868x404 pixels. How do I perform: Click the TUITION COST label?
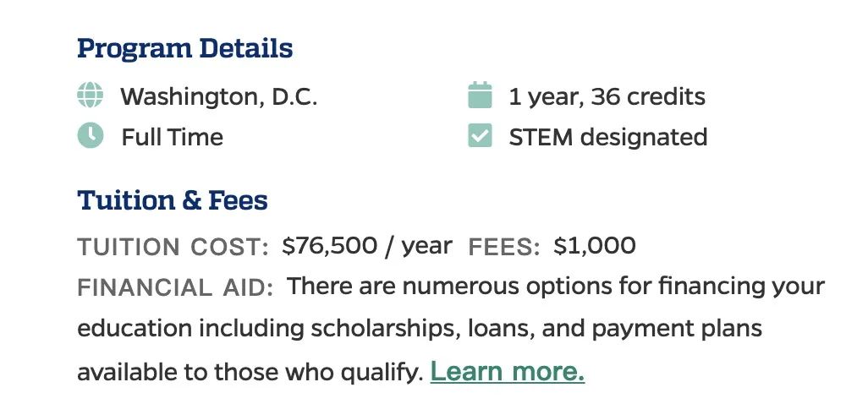(173, 248)
